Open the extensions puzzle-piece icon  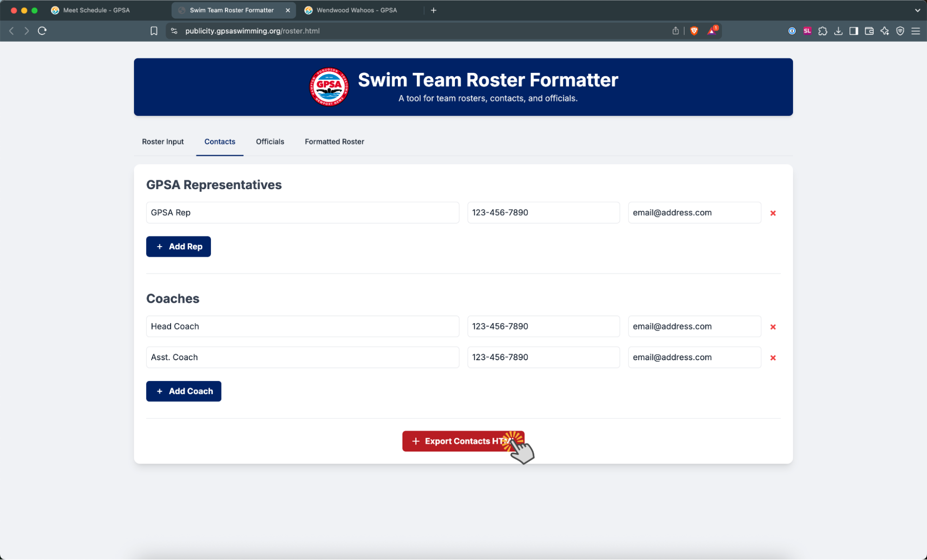coord(823,31)
